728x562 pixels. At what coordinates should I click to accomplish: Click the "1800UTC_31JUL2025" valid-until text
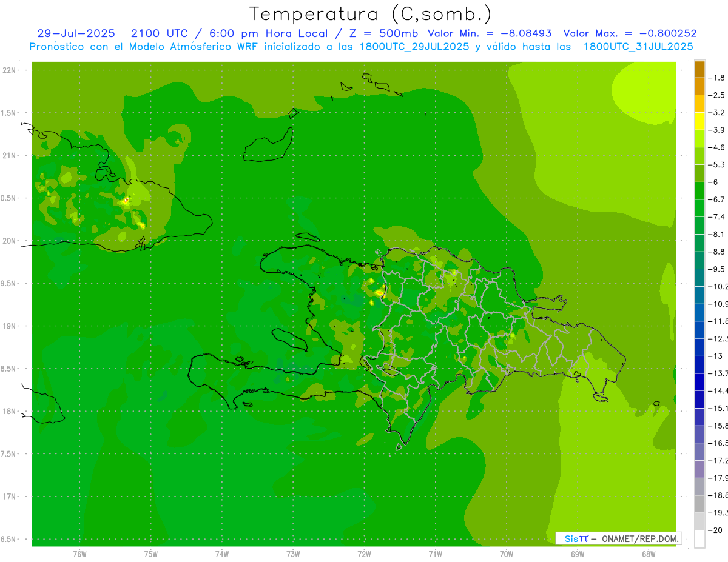pyautogui.click(x=638, y=46)
